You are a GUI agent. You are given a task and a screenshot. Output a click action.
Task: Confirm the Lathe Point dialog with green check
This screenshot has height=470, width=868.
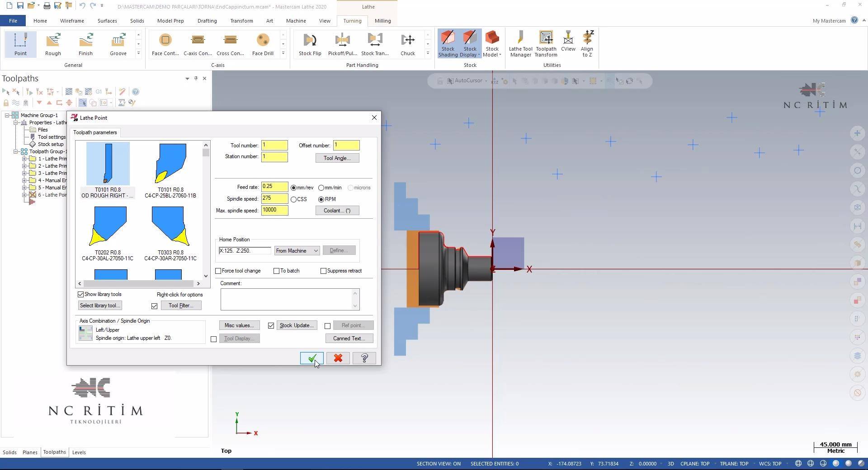(x=312, y=358)
